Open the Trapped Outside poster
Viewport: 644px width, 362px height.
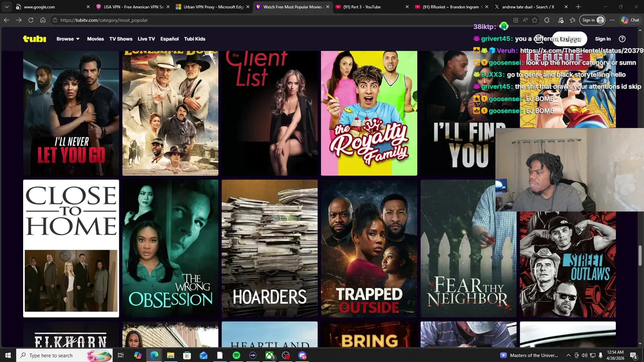(x=369, y=248)
